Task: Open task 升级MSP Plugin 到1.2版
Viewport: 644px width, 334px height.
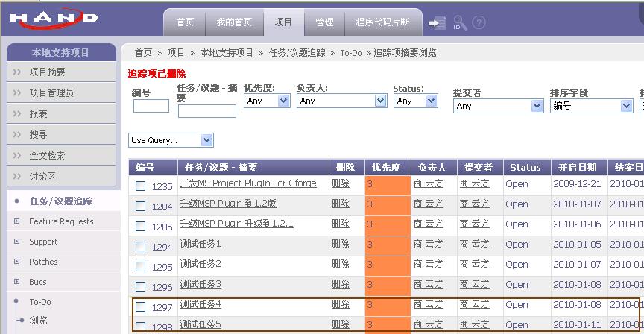Action: [x=228, y=204]
